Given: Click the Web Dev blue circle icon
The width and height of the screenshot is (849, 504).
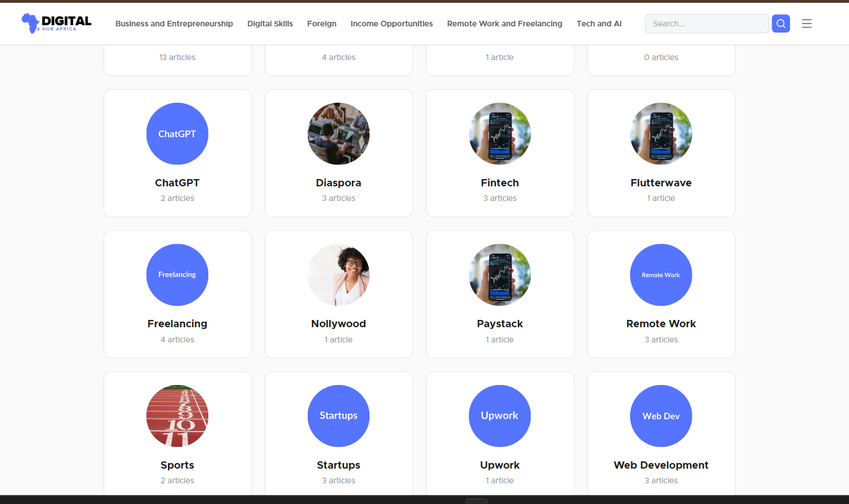Looking at the screenshot, I should (661, 416).
